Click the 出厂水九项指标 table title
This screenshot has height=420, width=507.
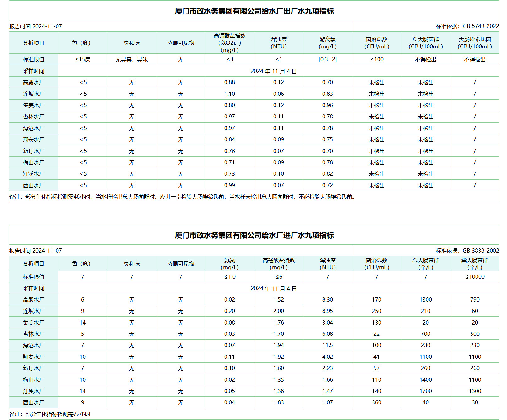click(254, 11)
